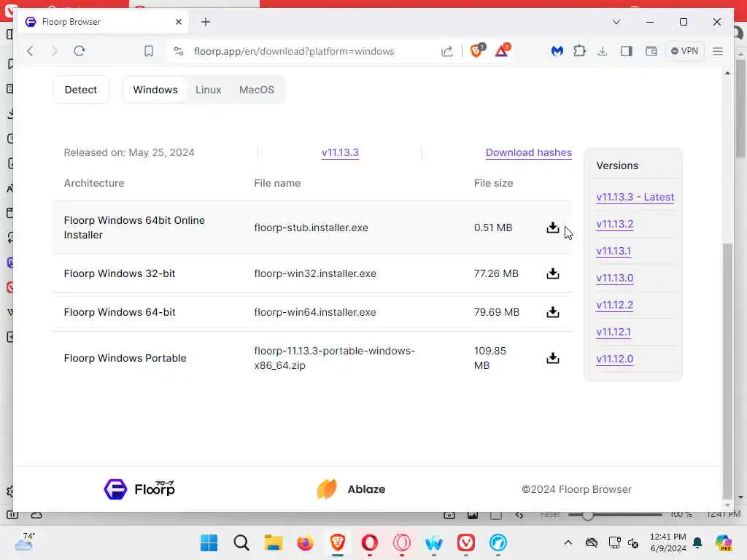
Task: Open File Explorer from taskbar
Action: [x=274, y=542]
